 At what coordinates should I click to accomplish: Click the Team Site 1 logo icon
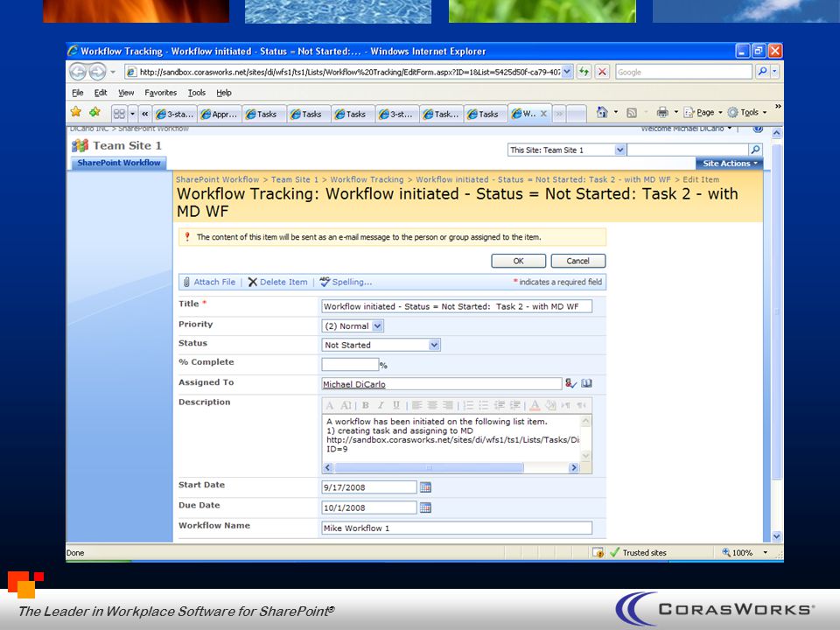point(80,145)
